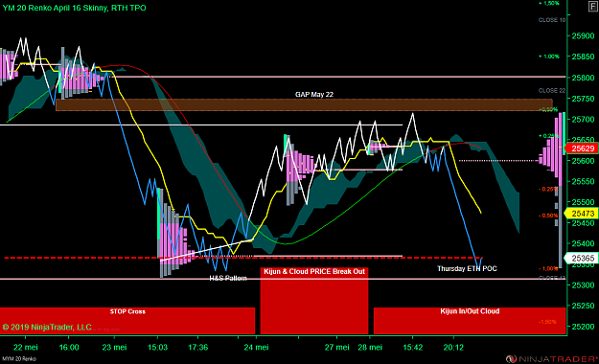The height and width of the screenshot is (364, 599).
Task: Click the NinjaTrader logo at bottom right
Action: point(552,359)
